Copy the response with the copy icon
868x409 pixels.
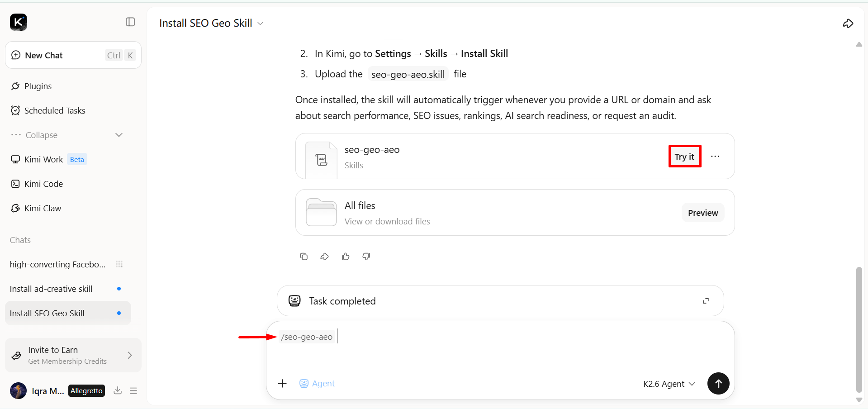tap(304, 257)
